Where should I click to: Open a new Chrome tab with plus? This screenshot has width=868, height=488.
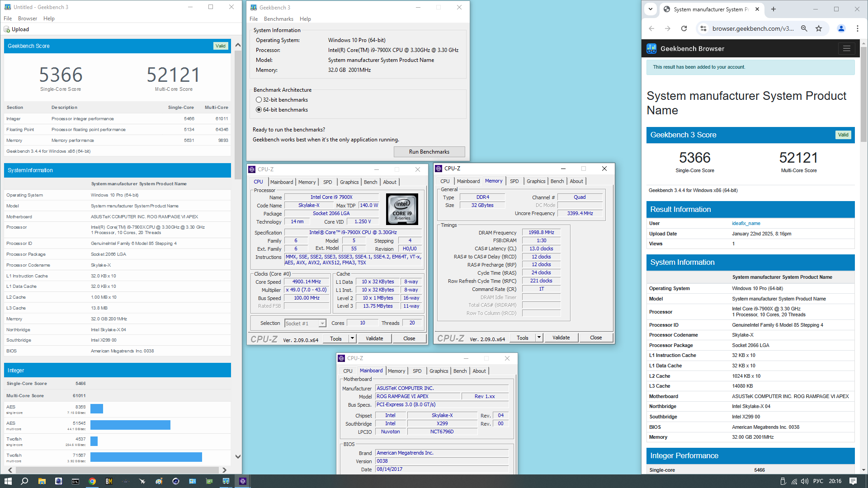pyautogui.click(x=774, y=9)
